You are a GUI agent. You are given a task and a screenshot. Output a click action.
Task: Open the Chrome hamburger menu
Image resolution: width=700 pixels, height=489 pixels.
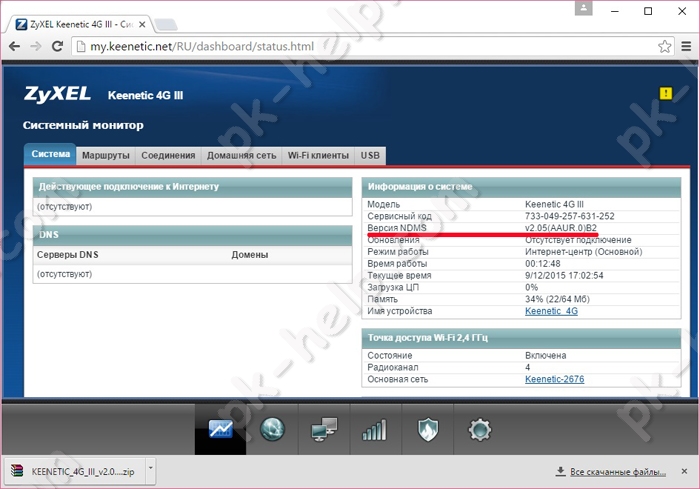[x=686, y=46]
